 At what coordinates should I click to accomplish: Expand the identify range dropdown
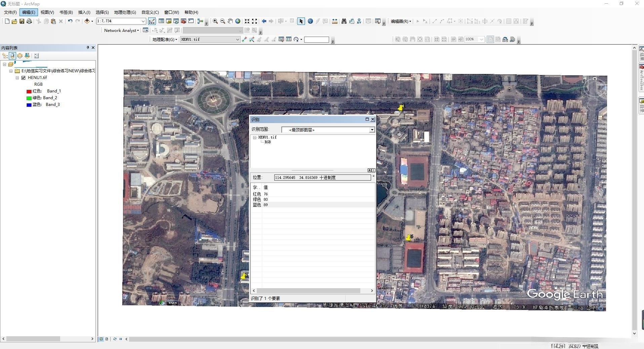(x=372, y=130)
